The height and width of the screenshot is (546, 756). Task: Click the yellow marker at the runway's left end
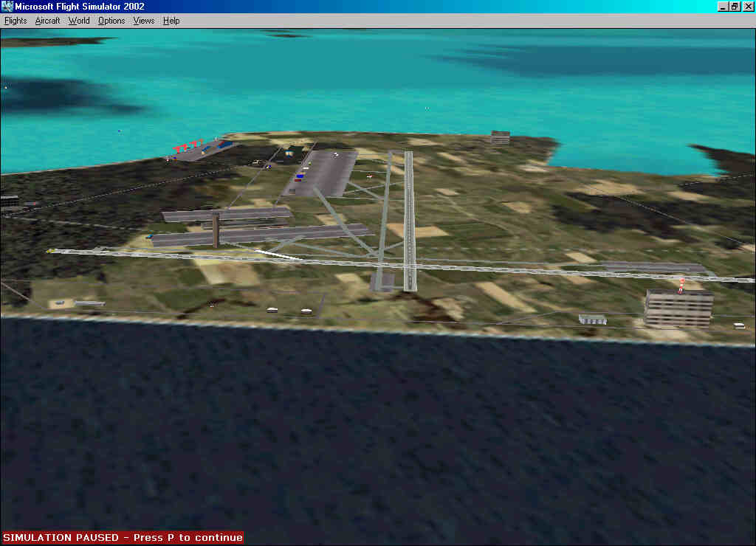point(50,251)
